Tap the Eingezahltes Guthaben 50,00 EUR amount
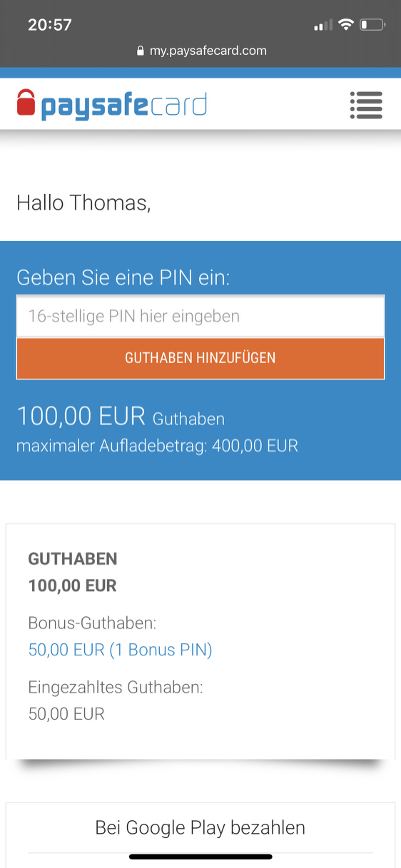401x868 pixels. (x=66, y=714)
